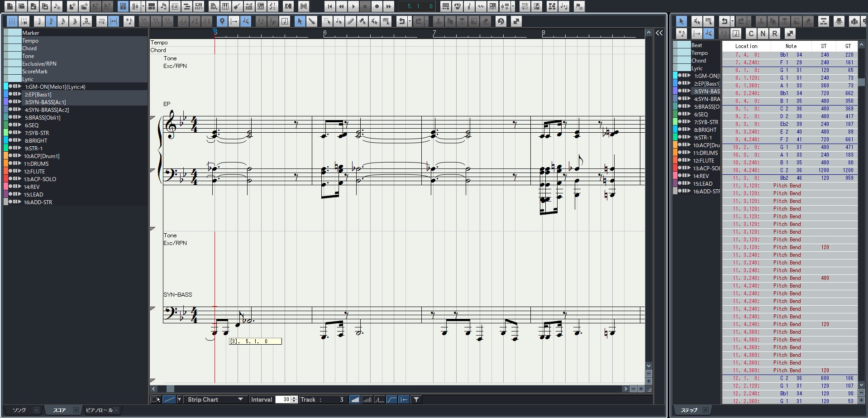
Task: Close the ピアノロール tab
Action: click(x=116, y=410)
